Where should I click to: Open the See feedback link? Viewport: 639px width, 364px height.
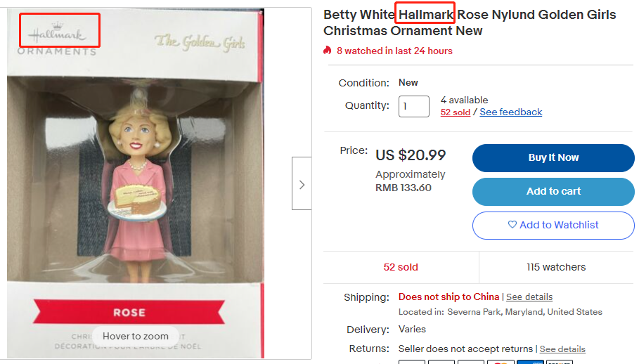pos(510,112)
